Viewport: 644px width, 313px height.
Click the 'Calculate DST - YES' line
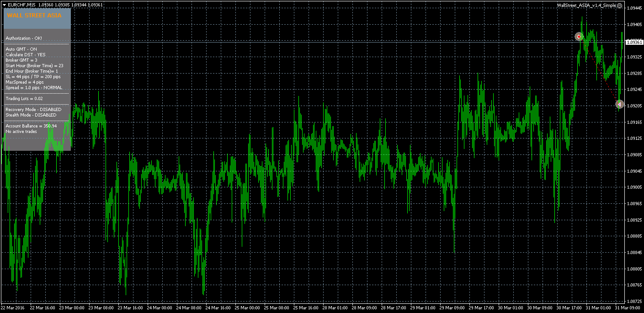(x=26, y=54)
